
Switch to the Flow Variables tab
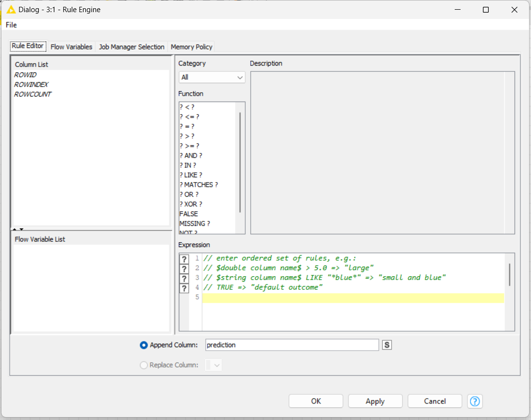pos(71,47)
